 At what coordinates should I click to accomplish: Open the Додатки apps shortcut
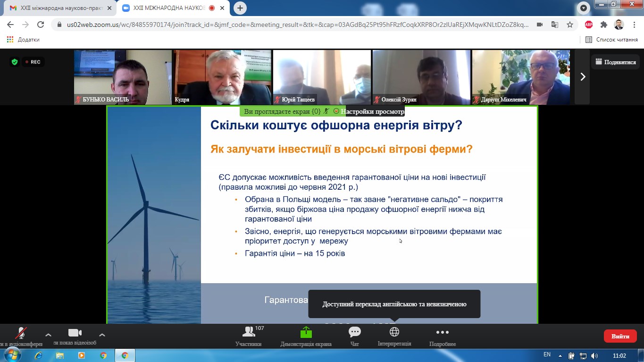point(23,40)
